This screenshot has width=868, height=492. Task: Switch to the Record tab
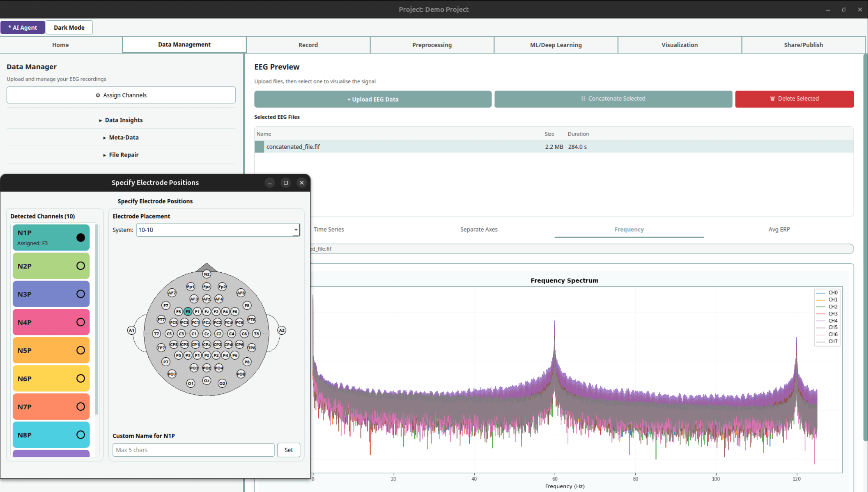pyautogui.click(x=308, y=45)
